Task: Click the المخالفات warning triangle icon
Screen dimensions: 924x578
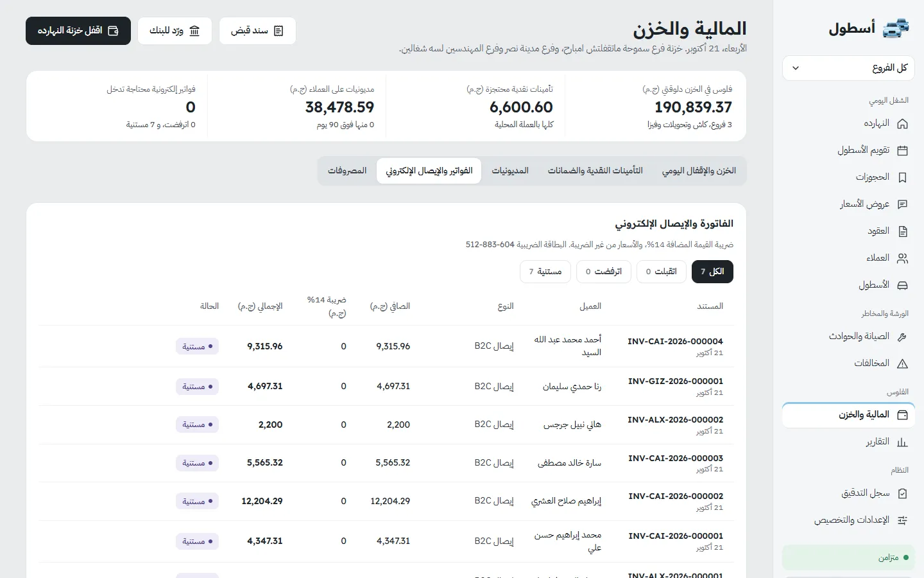Action: pos(902,363)
